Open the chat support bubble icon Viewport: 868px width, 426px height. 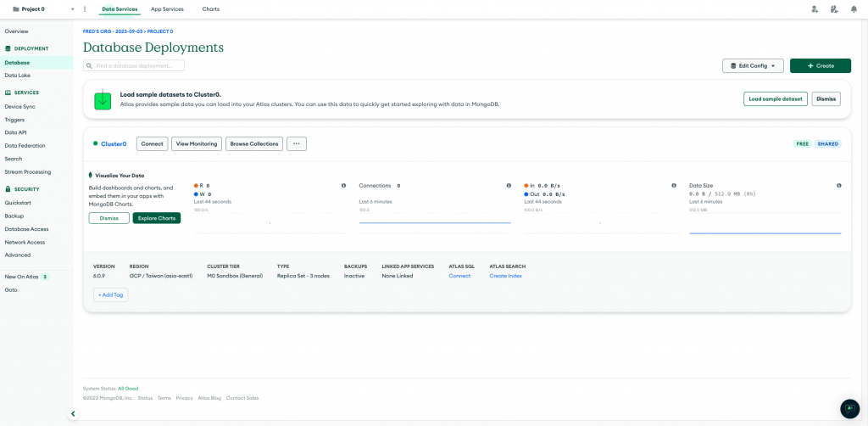click(x=849, y=409)
